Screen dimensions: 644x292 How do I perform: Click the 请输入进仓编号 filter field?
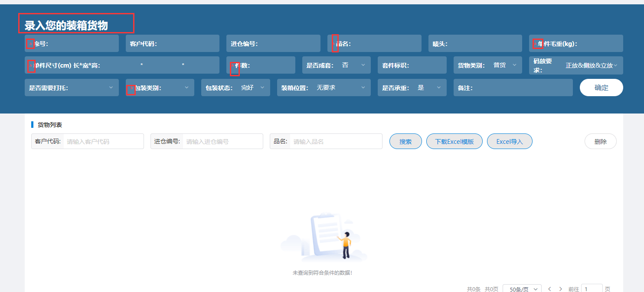pos(222,142)
